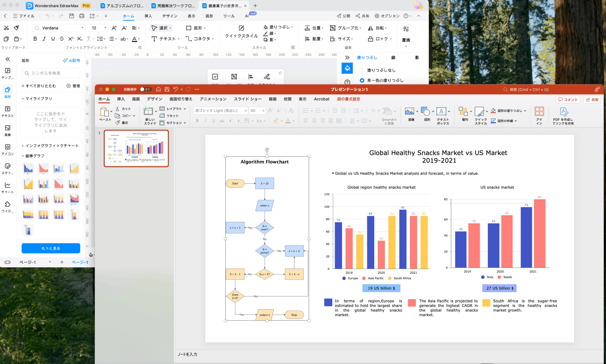Open the アイコン sidebar panel
This screenshot has width=606, height=364.
pos(8,149)
